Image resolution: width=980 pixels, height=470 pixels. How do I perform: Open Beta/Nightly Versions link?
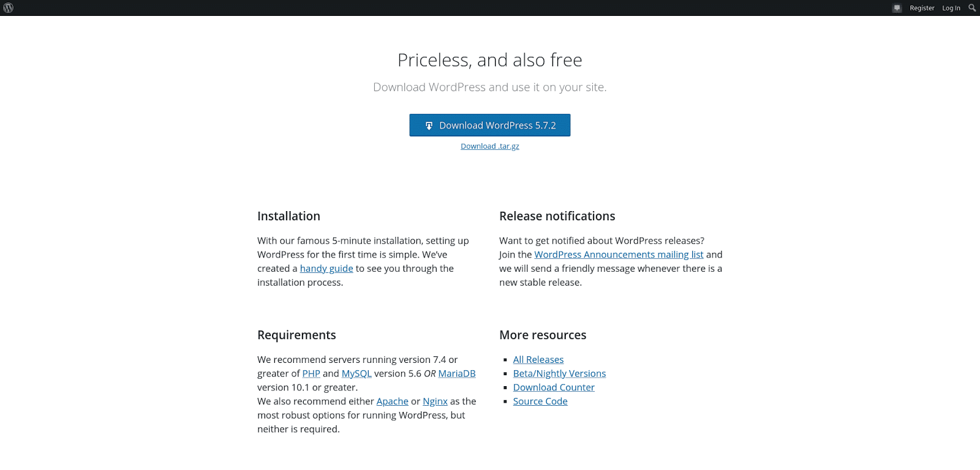[x=559, y=373]
